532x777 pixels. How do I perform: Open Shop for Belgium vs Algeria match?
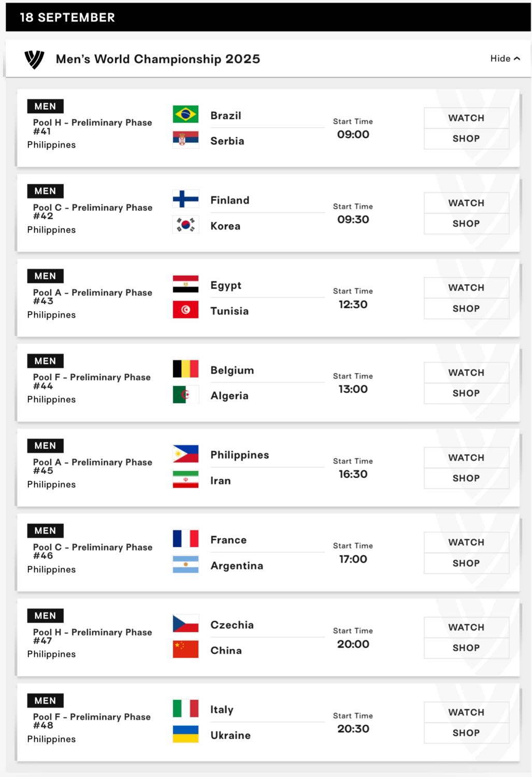pyautogui.click(x=466, y=393)
